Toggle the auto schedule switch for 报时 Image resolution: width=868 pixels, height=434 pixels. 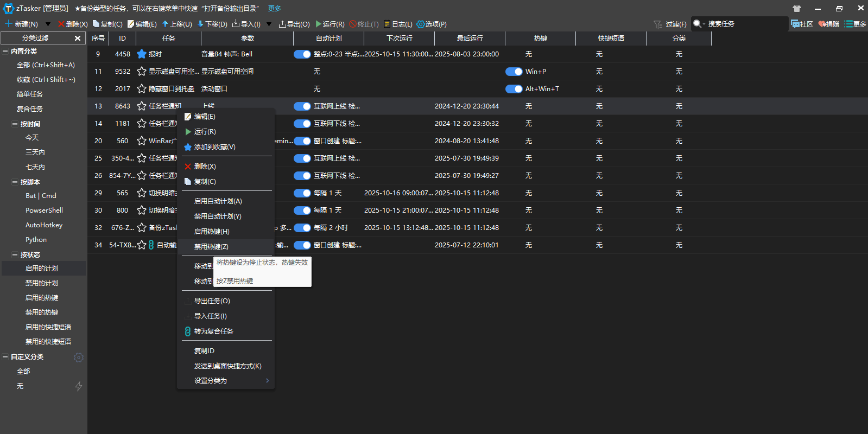tap(302, 54)
